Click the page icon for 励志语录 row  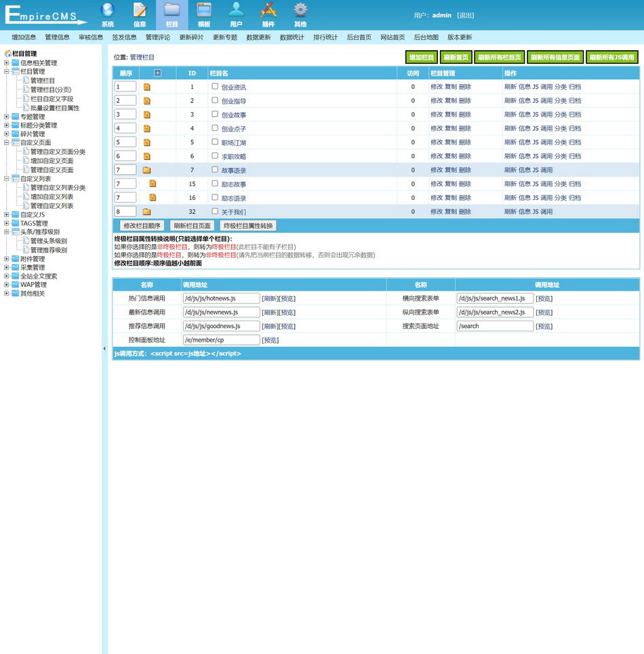[x=153, y=197]
